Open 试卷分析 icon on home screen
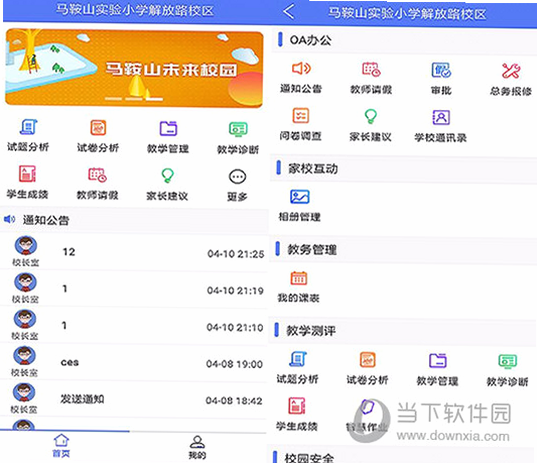The image size is (537, 463). click(98, 128)
